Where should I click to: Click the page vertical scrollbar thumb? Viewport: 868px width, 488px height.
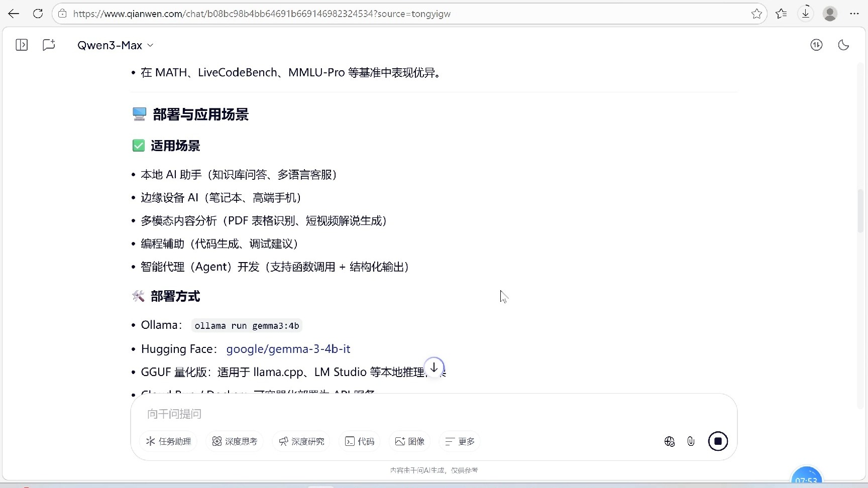(x=860, y=211)
